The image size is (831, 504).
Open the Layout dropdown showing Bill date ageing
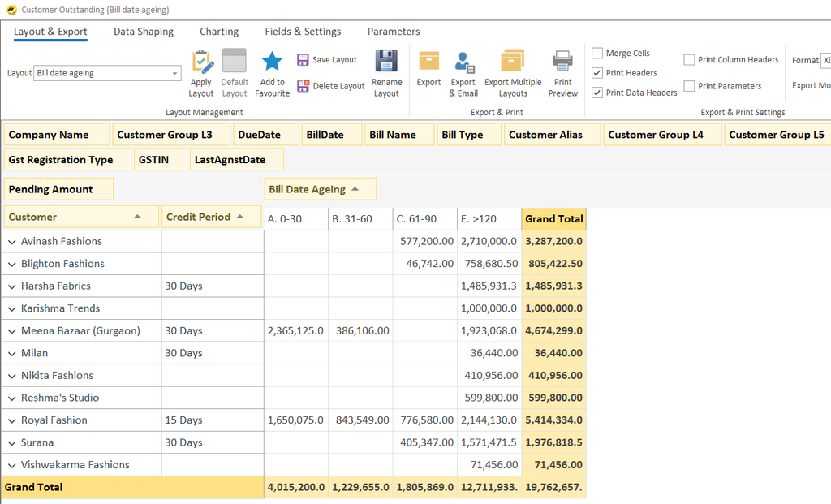click(x=108, y=73)
